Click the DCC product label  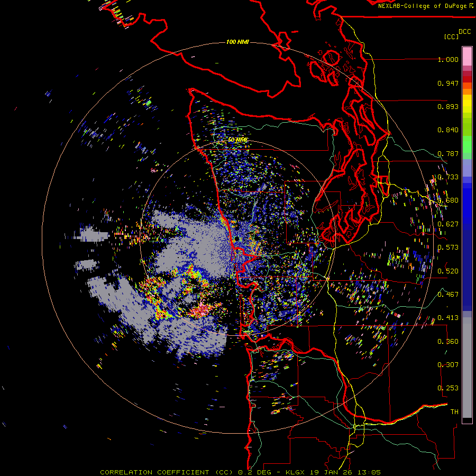(464, 32)
